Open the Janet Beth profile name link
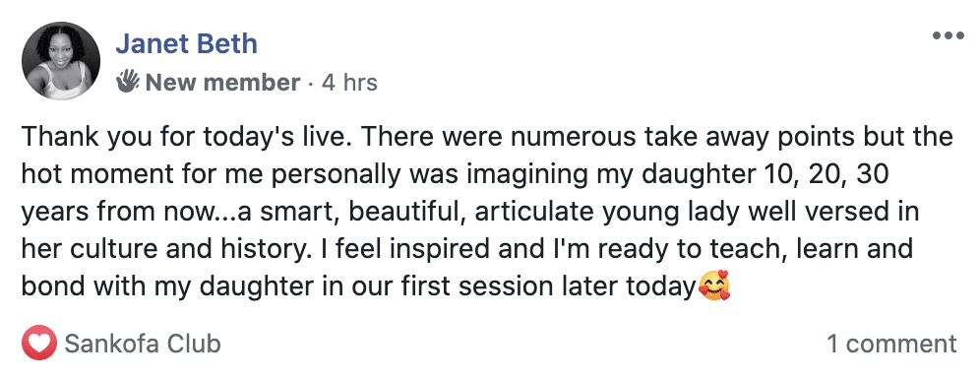Screen dimensions: 980x380 click(186, 43)
